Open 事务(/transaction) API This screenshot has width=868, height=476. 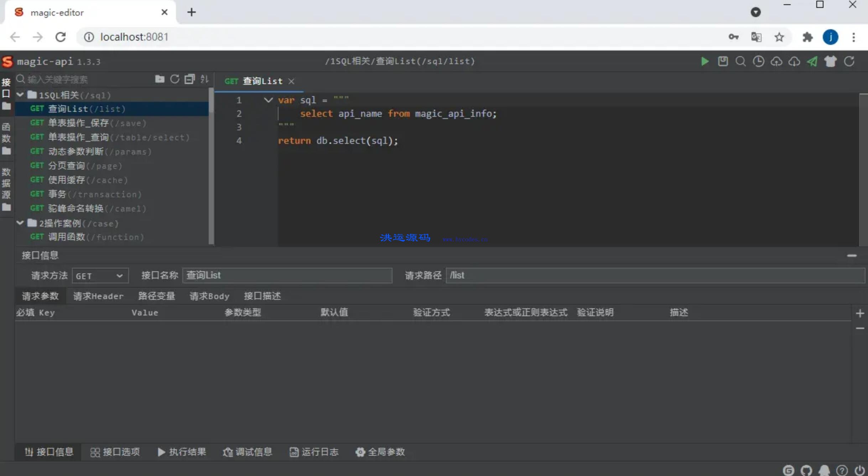click(x=112, y=194)
